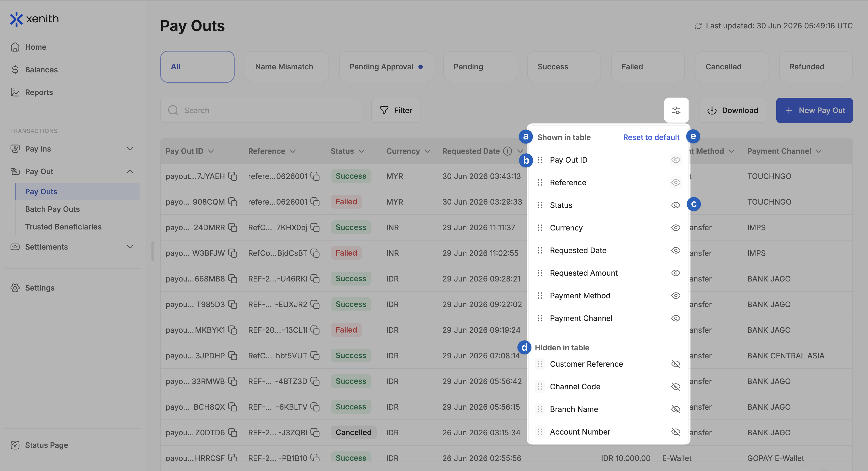Click the refresh icon beside Last updated
Image resolution: width=868 pixels, height=471 pixels.
[698, 26]
